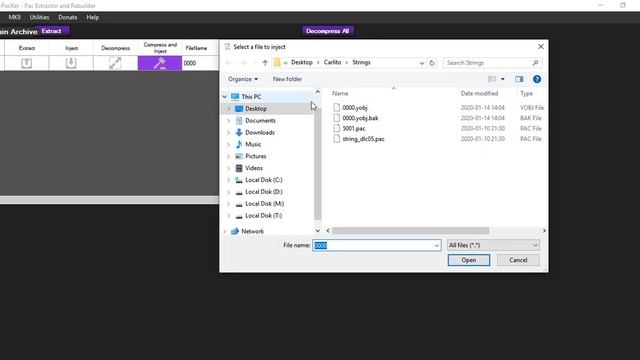Sort by Date modified column header

click(x=479, y=93)
